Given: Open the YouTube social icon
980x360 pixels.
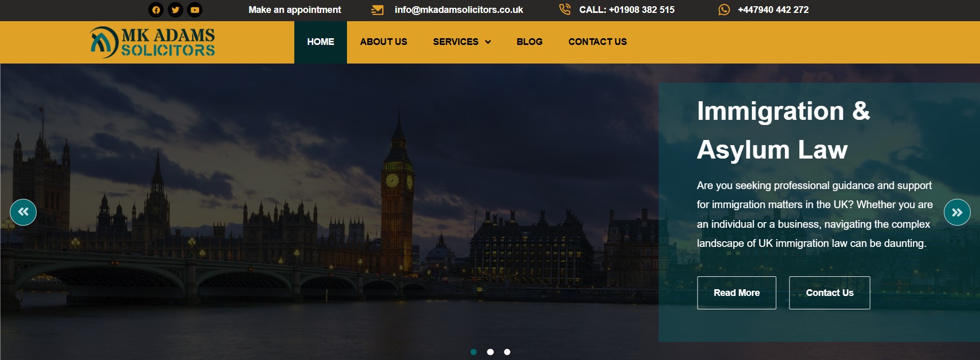Looking at the screenshot, I should pos(195,10).
